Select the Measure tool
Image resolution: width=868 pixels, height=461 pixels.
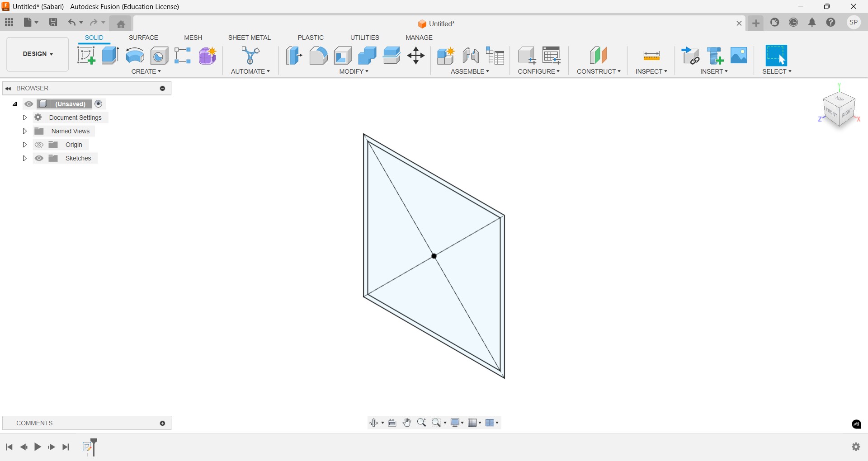[652, 56]
